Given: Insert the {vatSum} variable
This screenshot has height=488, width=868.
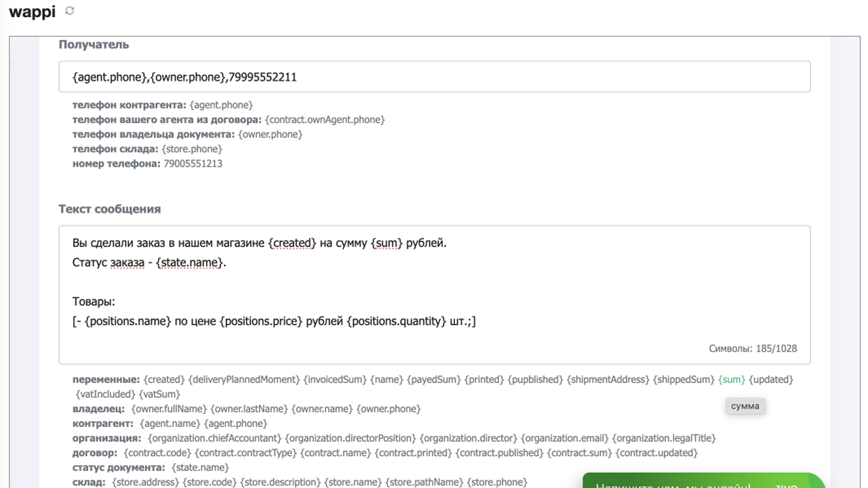Looking at the screenshot, I should click(x=159, y=394).
